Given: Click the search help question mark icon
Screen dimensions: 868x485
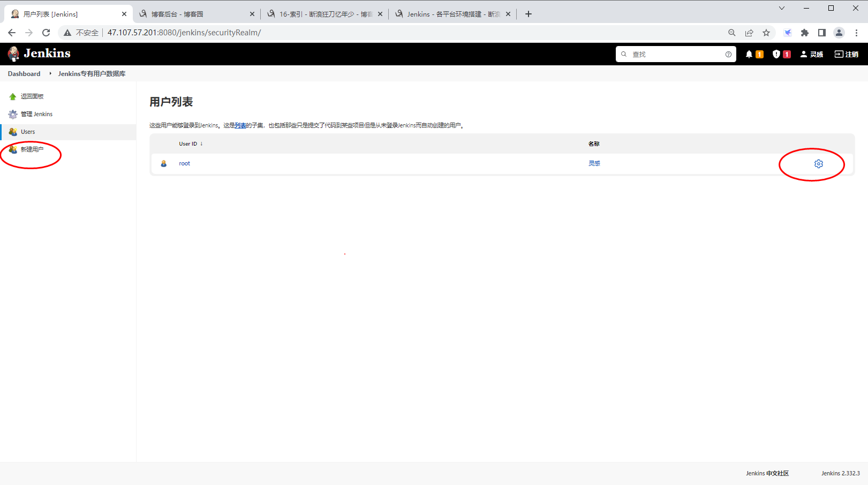Looking at the screenshot, I should tap(728, 54).
